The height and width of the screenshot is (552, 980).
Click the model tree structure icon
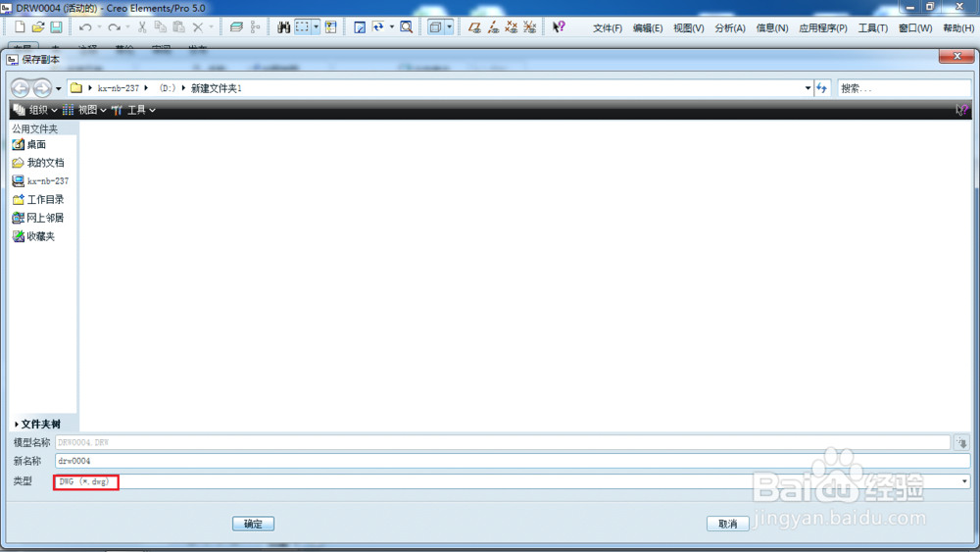coord(255,26)
